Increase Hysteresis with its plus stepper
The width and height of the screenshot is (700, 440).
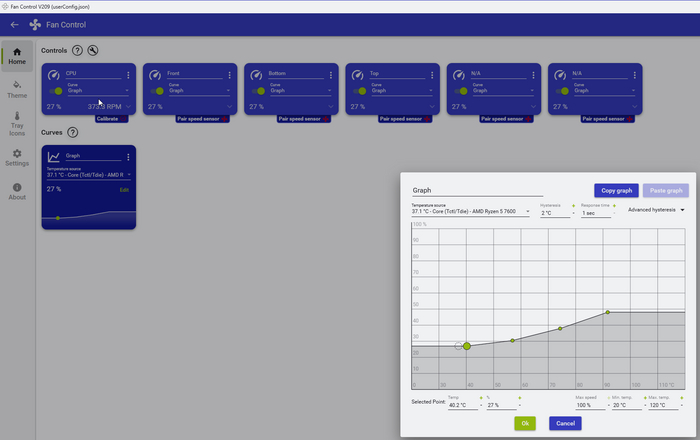[x=574, y=205]
